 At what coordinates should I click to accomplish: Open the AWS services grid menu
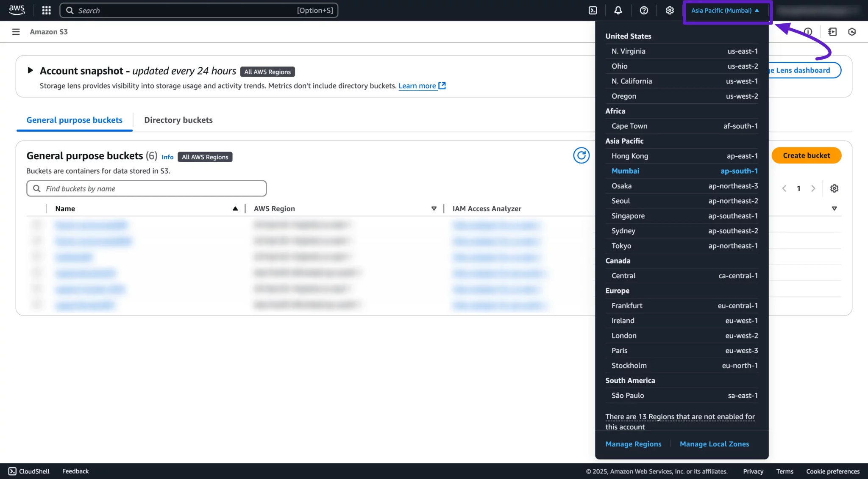pyautogui.click(x=46, y=11)
